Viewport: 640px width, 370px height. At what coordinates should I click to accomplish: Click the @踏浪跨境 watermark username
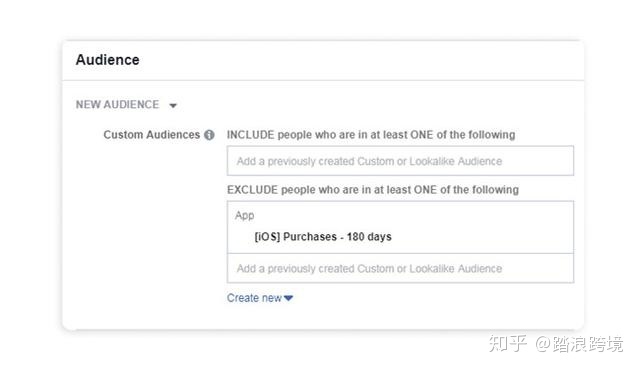(579, 343)
